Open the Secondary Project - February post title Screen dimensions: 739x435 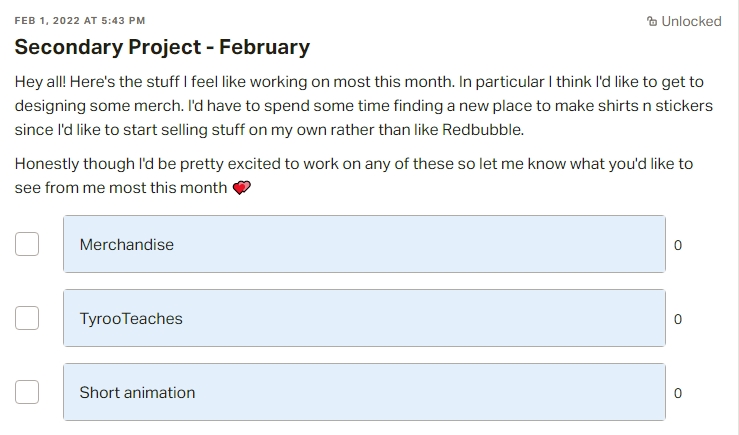(162, 47)
